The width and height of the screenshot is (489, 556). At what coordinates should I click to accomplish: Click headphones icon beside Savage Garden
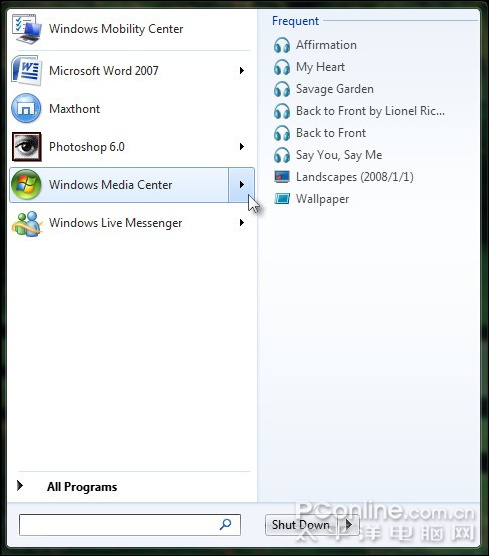click(x=282, y=89)
